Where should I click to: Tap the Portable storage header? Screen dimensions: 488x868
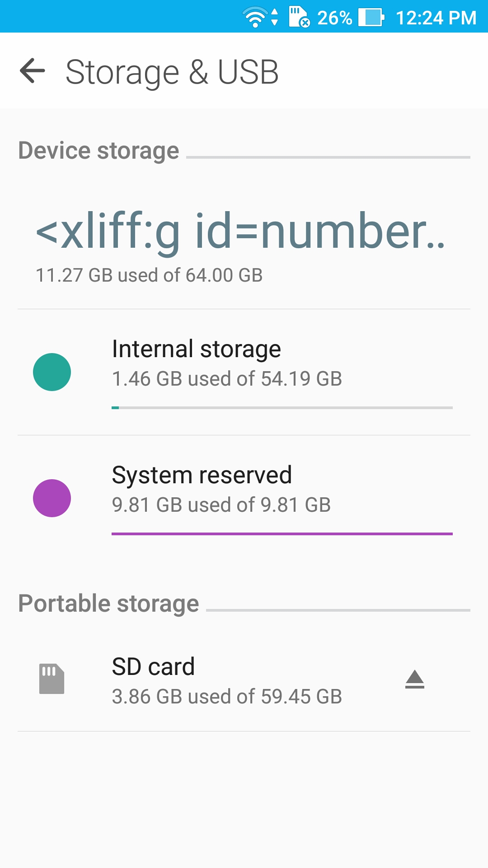coord(108,604)
